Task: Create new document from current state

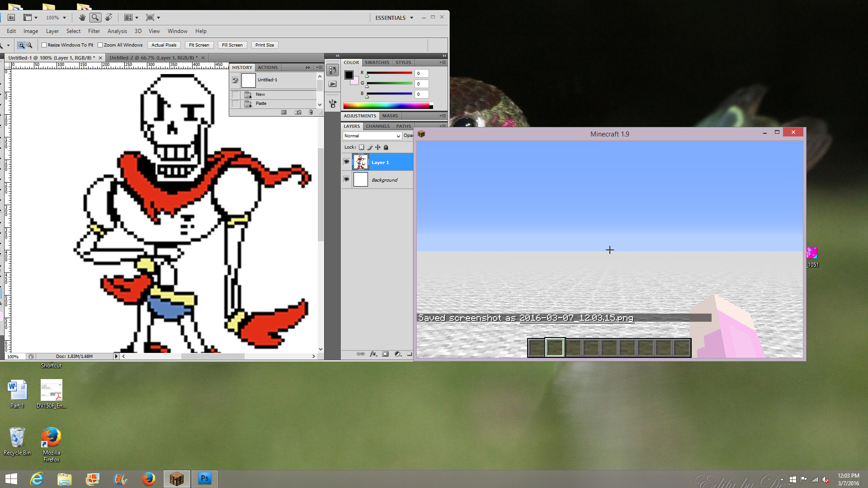Action: coord(283,112)
